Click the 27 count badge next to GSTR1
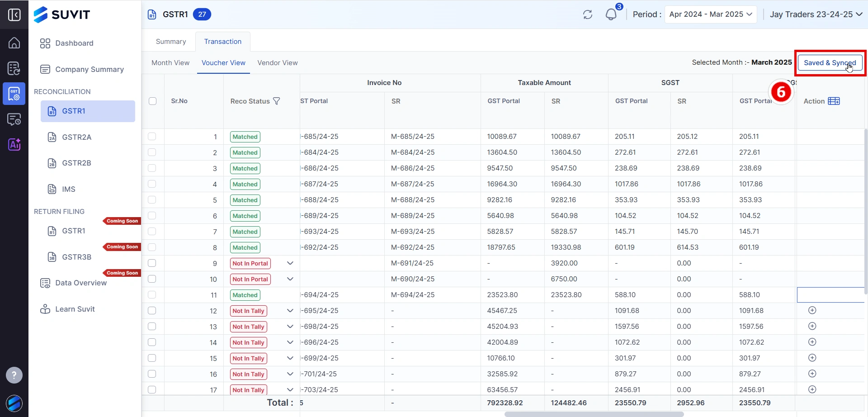This screenshot has height=417, width=868. [202, 14]
